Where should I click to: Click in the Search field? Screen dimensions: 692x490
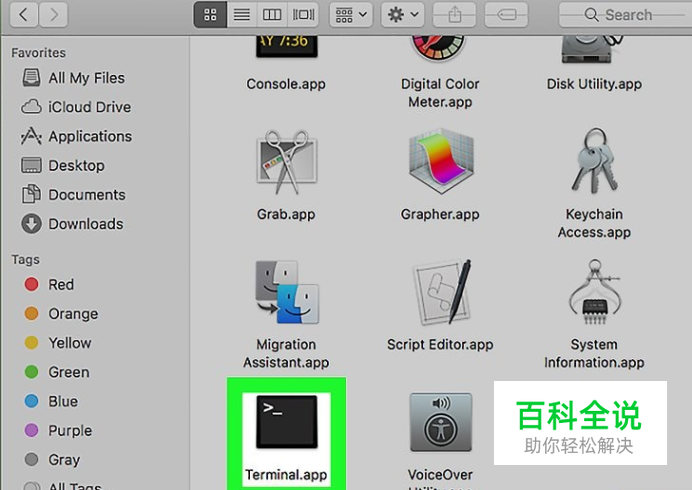tap(625, 15)
